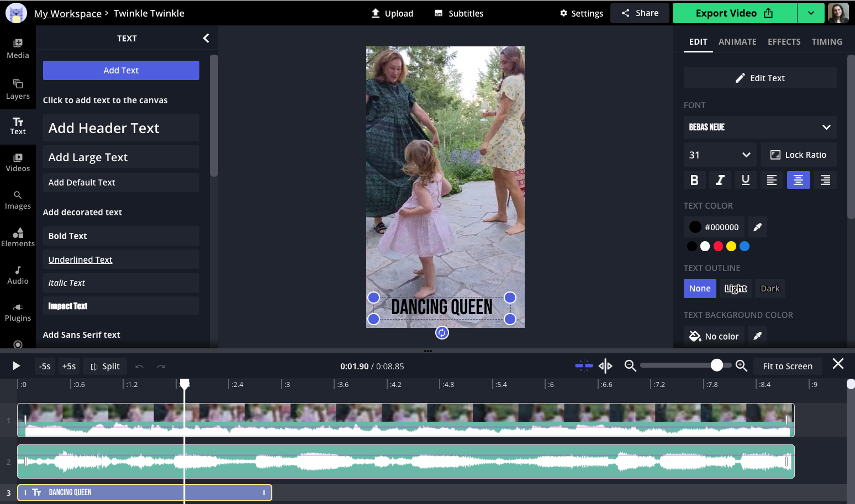
Task: Select the Light text outline option
Action: [x=735, y=289]
